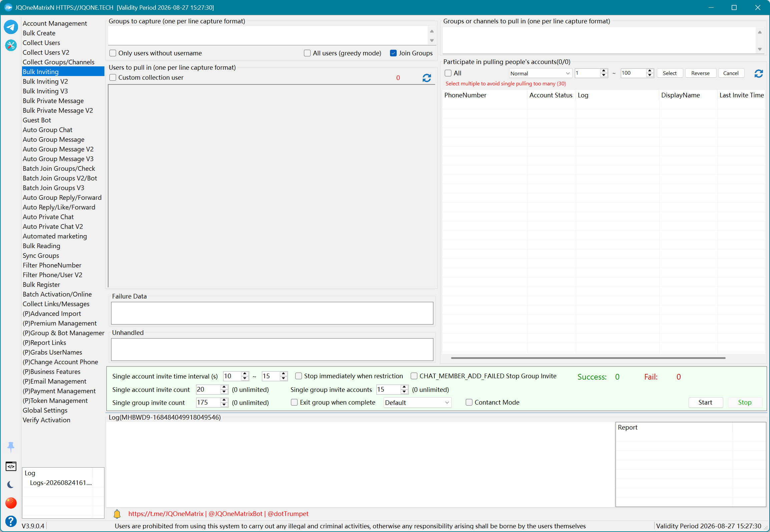This screenshot has width=770, height=532.
Task: Open the code console icon
Action: click(x=11, y=466)
